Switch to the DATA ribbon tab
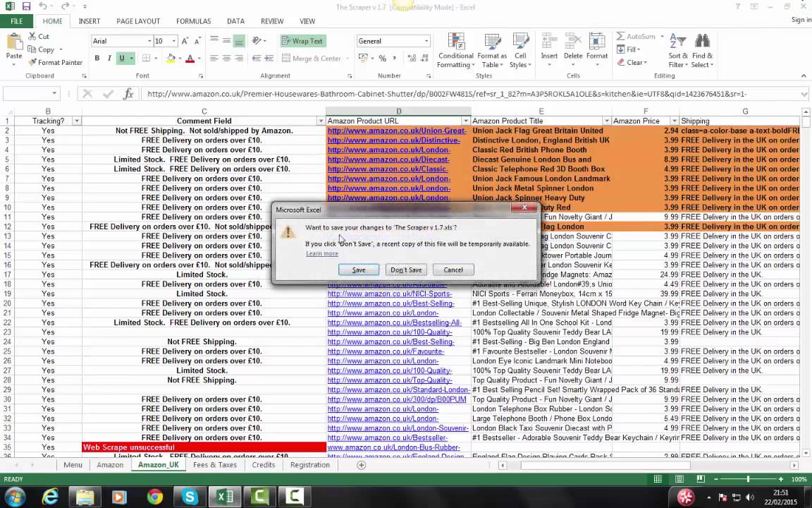812x508 pixels. point(235,21)
